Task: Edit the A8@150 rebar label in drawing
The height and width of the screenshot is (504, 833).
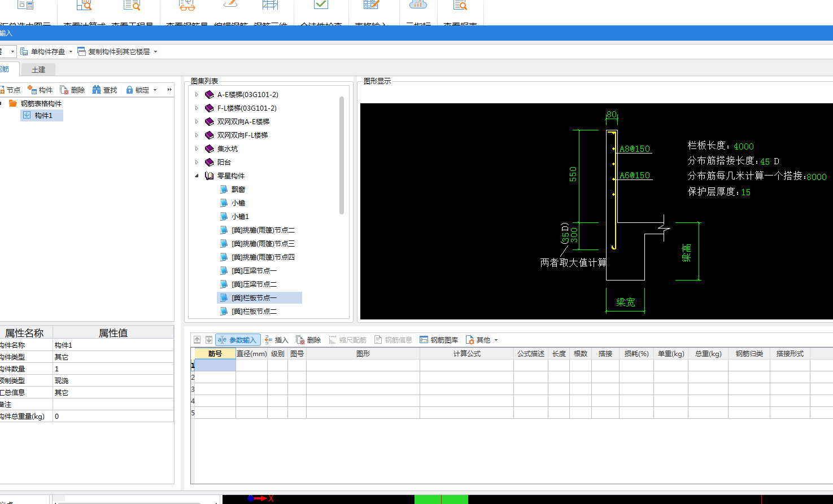Action: point(635,149)
